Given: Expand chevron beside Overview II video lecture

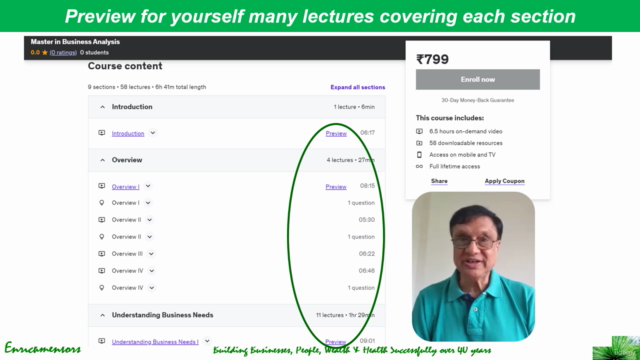Looking at the screenshot, I should (x=150, y=220).
